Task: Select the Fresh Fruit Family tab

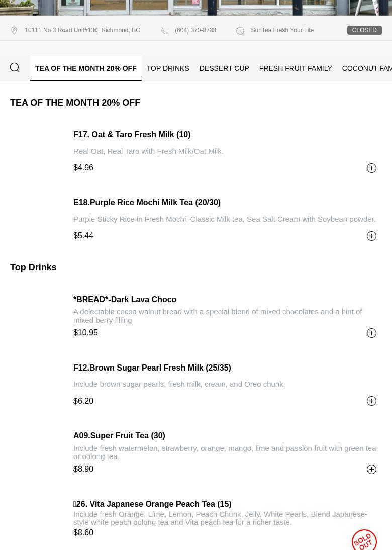Action: click(296, 68)
